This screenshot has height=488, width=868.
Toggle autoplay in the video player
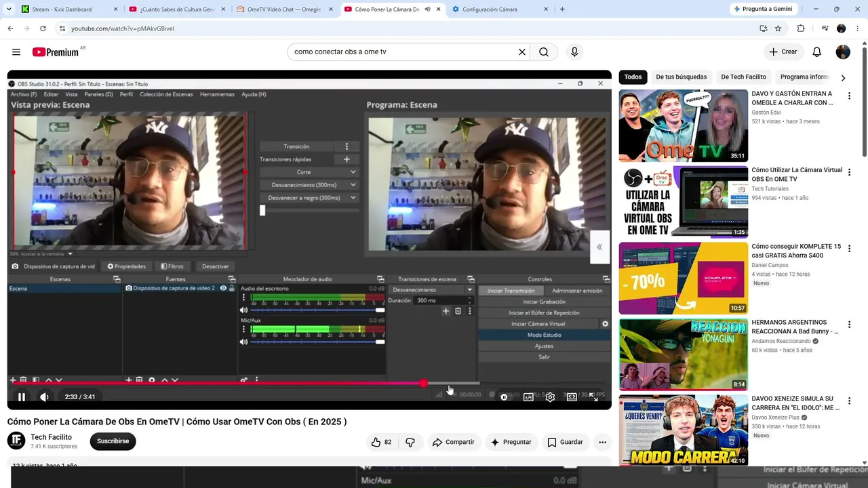[x=504, y=397]
